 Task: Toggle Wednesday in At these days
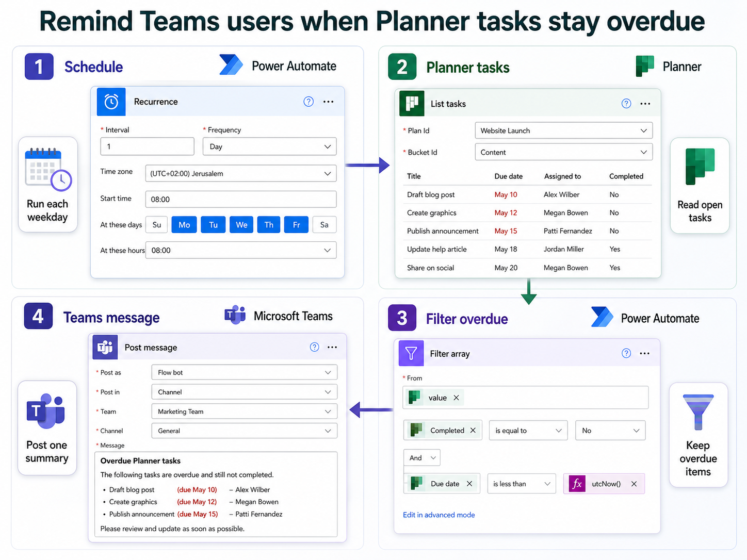(x=241, y=225)
